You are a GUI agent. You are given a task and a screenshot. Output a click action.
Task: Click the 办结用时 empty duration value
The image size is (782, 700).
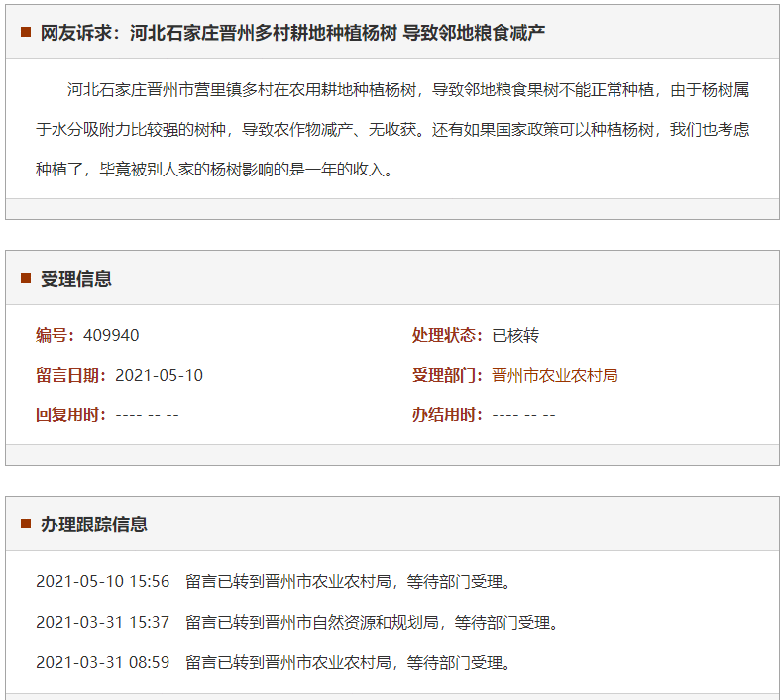[523, 414]
